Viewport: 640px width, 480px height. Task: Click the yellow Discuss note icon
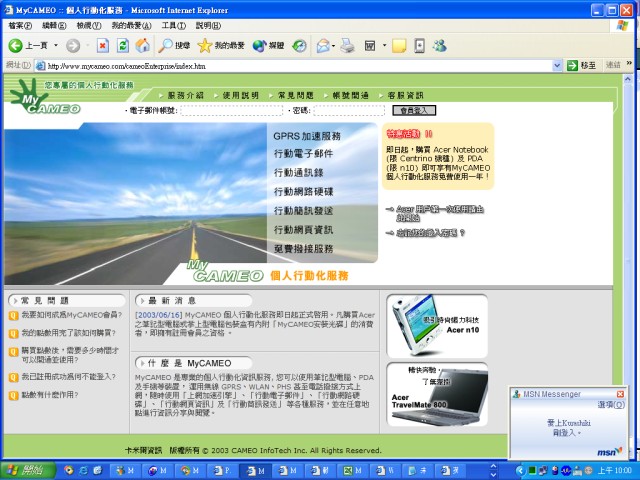click(x=399, y=46)
